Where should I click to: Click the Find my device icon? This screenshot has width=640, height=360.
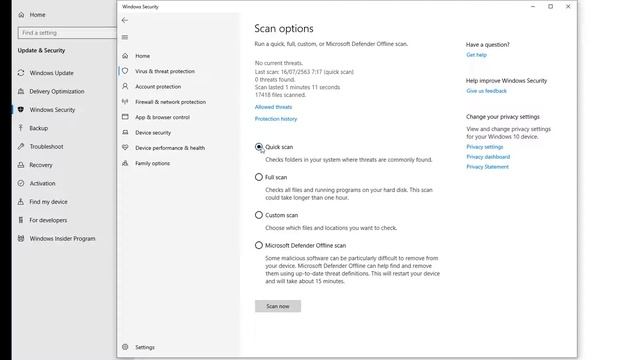coord(21,202)
